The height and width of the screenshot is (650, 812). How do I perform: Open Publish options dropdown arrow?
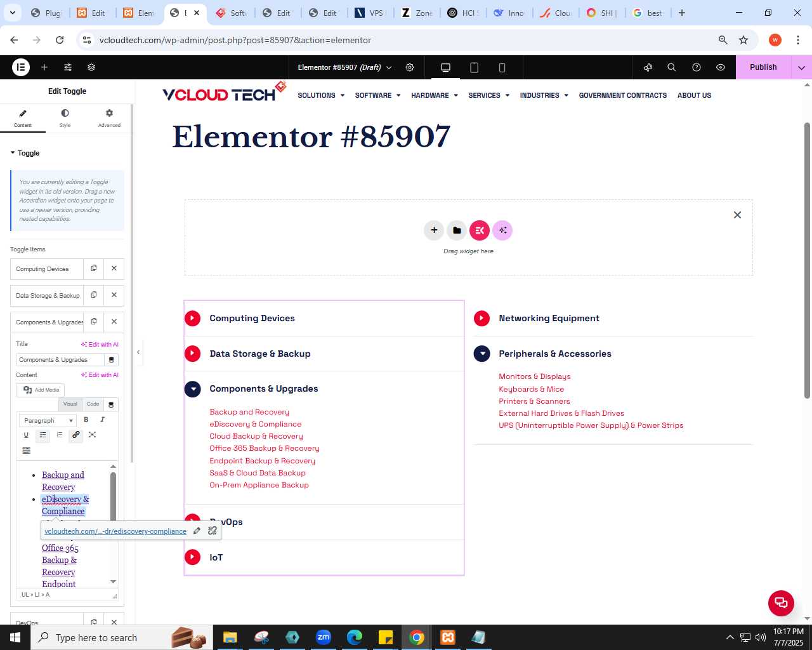tap(801, 67)
